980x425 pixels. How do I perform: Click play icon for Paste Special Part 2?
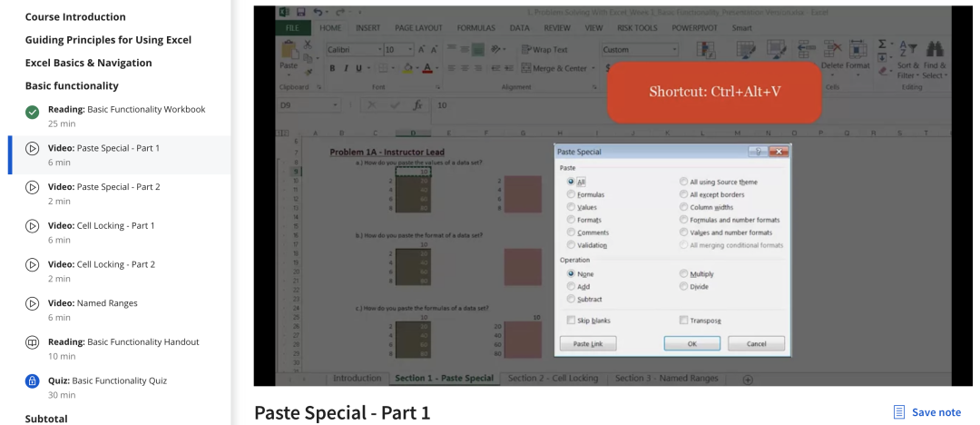[32, 187]
